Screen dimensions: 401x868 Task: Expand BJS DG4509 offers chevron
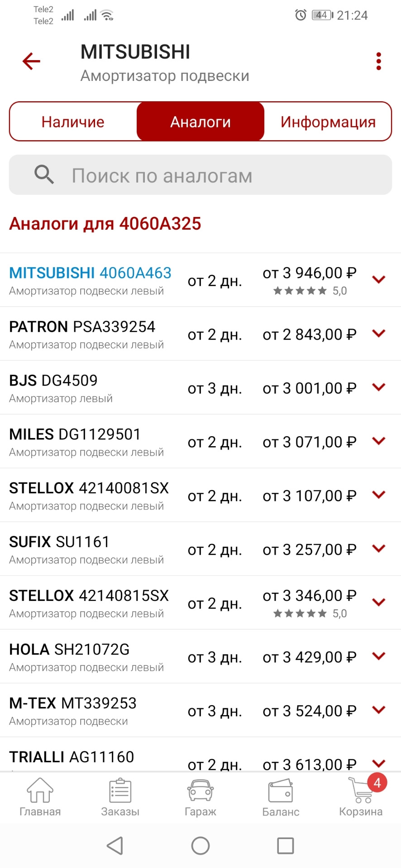click(x=378, y=387)
